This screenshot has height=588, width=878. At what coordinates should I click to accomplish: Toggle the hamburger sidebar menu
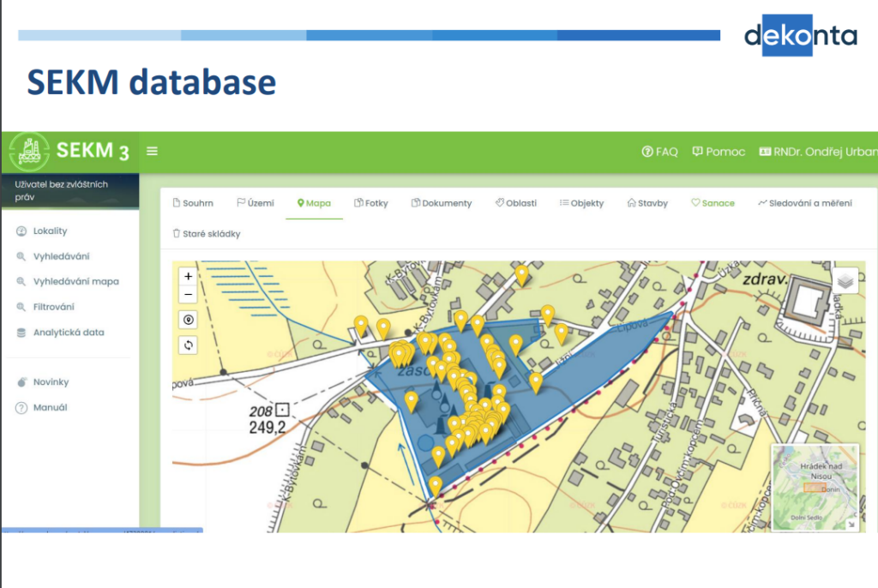pos(152,152)
